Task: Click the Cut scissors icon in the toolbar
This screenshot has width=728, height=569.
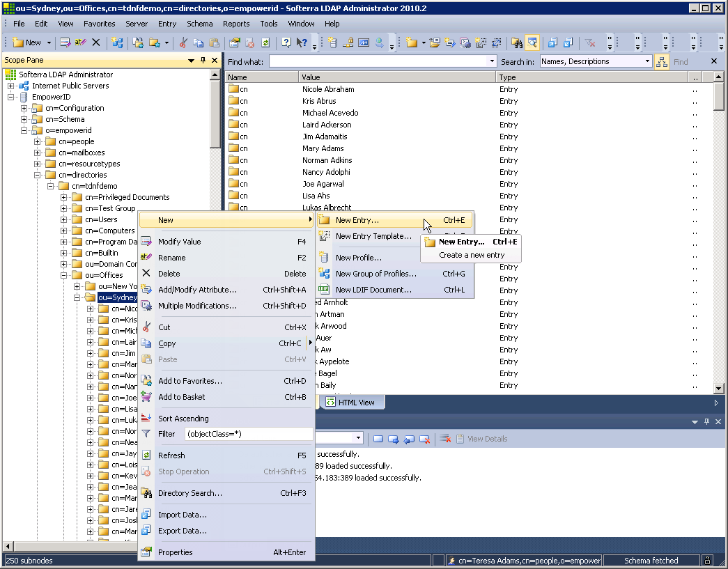Action: [183, 42]
